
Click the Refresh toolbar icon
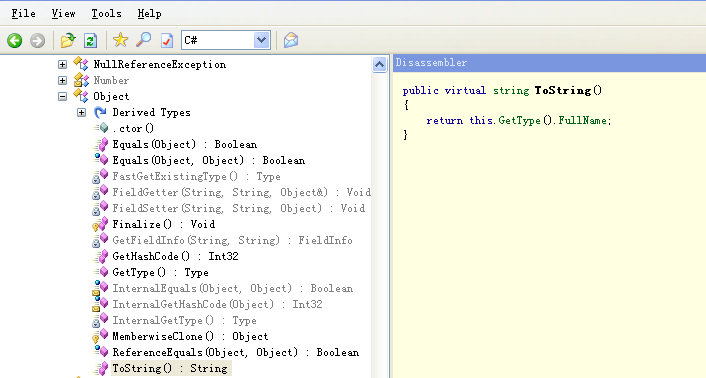(91, 40)
